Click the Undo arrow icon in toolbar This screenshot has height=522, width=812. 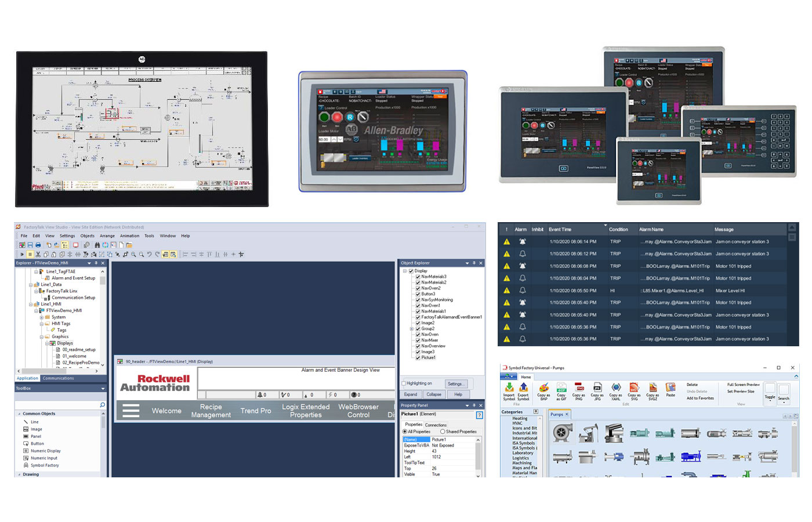(x=149, y=255)
